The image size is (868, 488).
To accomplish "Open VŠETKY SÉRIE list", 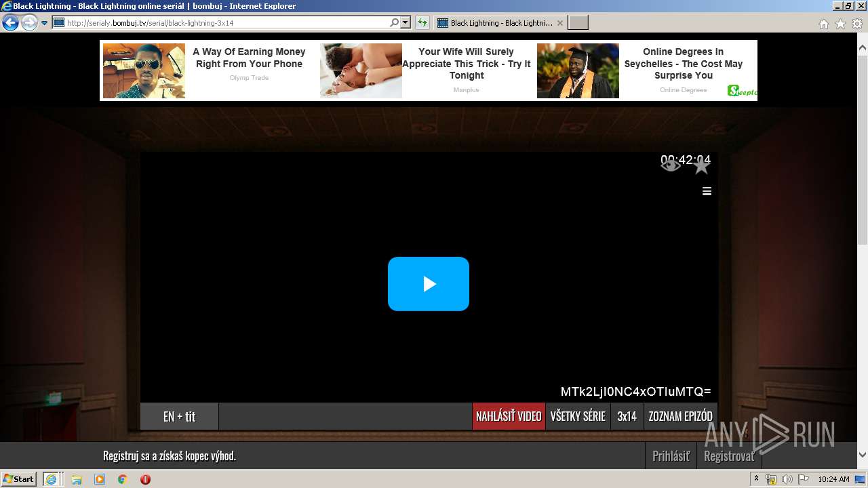I will [578, 416].
